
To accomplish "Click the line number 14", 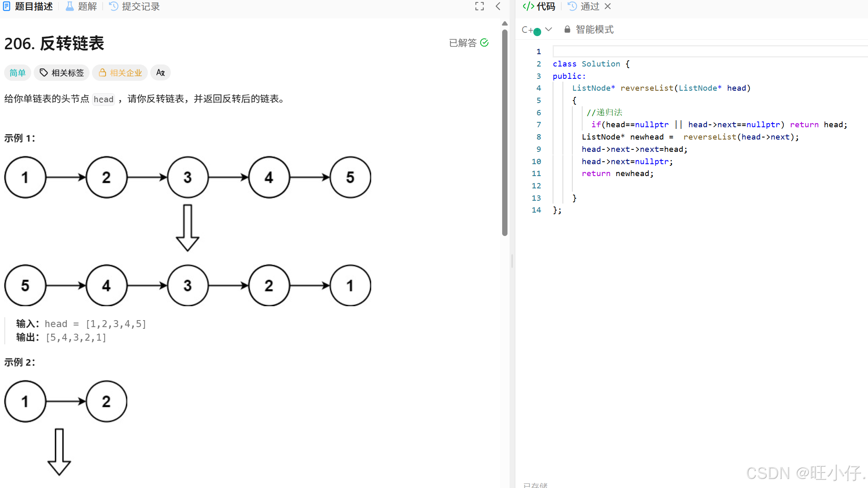I will coord(536,210).
